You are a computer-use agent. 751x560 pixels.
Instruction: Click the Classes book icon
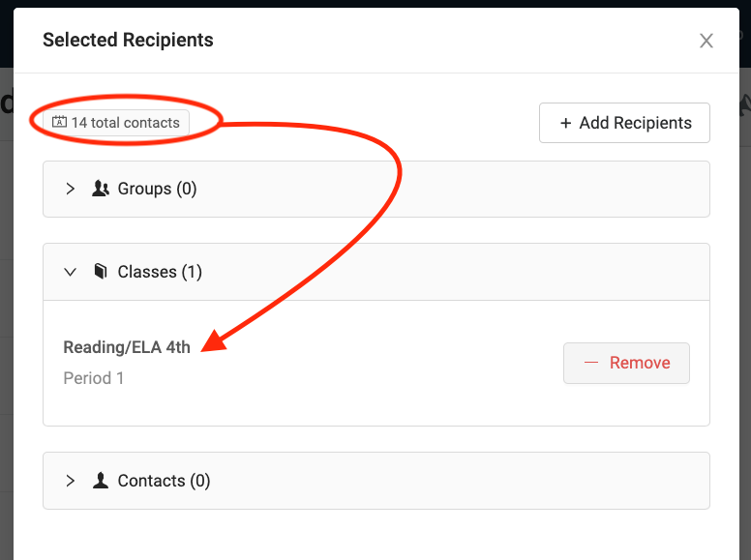(100, 272)
